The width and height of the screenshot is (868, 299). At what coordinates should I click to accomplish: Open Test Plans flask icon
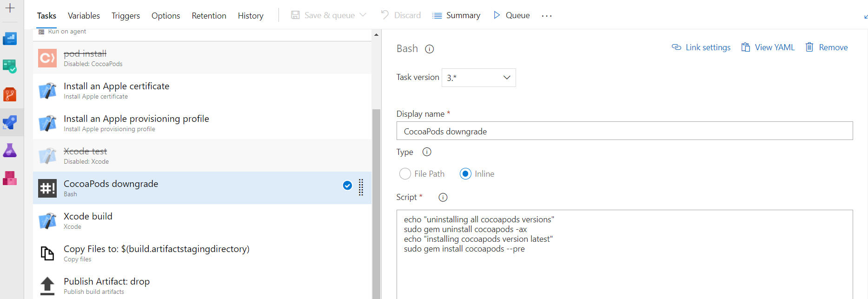[x=10, y=151]
